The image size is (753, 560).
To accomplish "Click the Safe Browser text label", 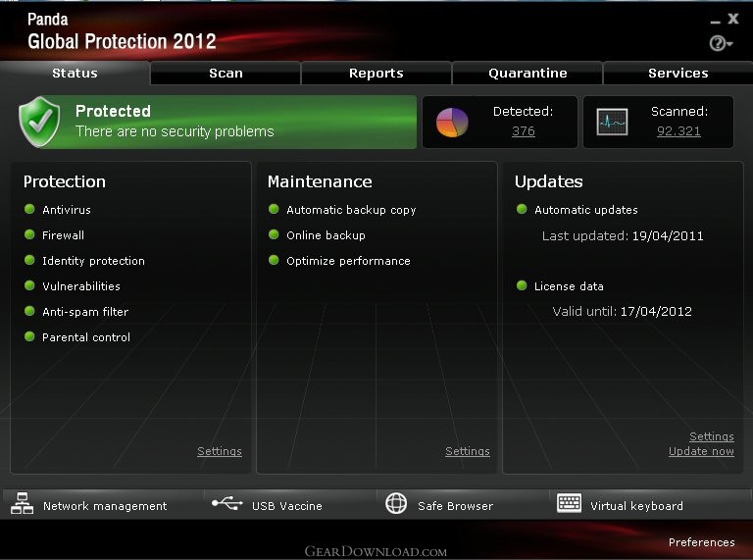I will tap(455, 506).
